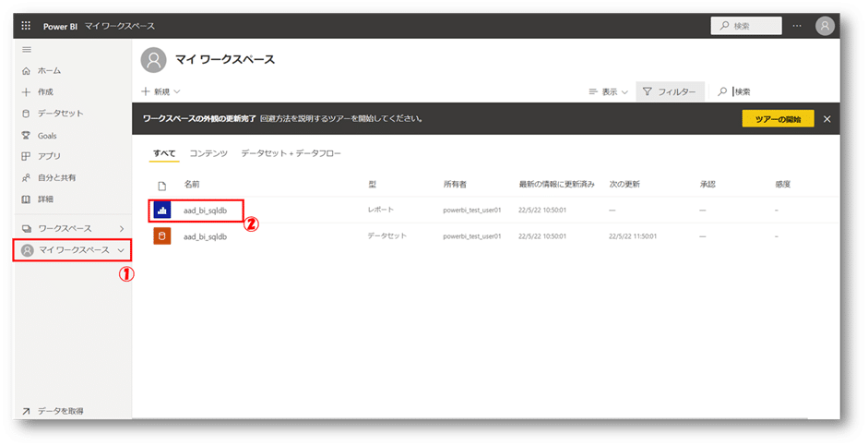
Task: Click the report icon for aad_bi_sqldb
Action: [162, 210]
